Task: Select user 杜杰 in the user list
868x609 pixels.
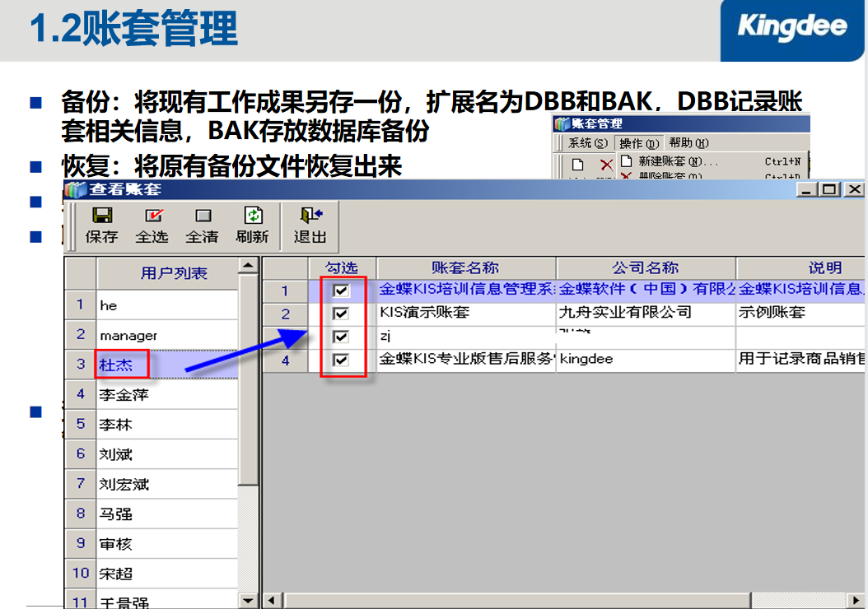Action: (167, 365)
